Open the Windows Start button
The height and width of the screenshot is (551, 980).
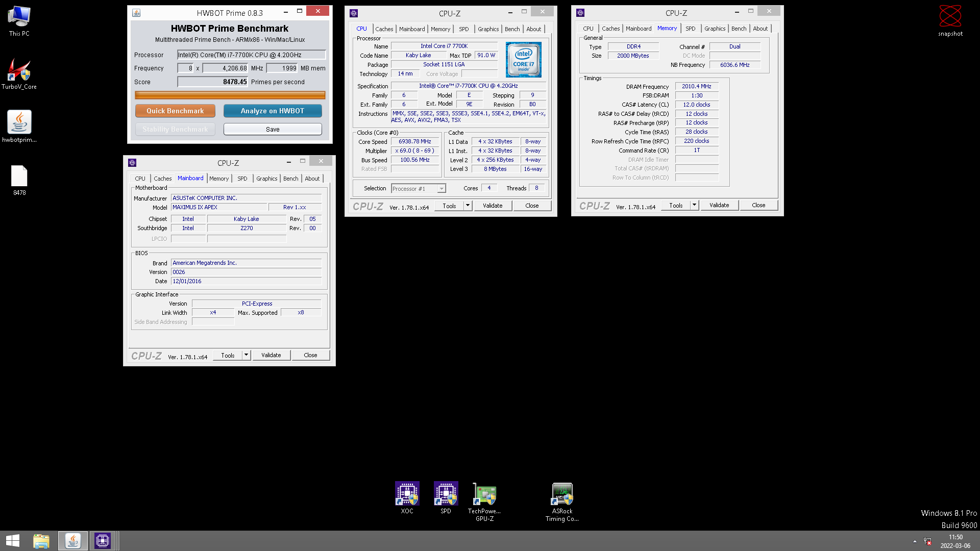[13, 541]
